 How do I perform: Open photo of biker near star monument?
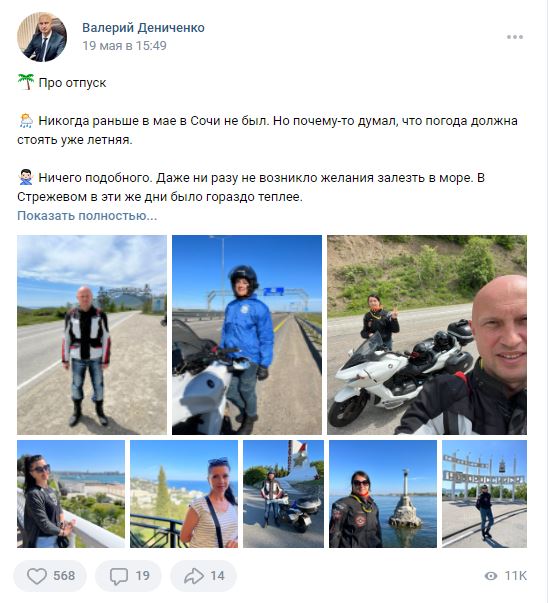pos(283,494)
